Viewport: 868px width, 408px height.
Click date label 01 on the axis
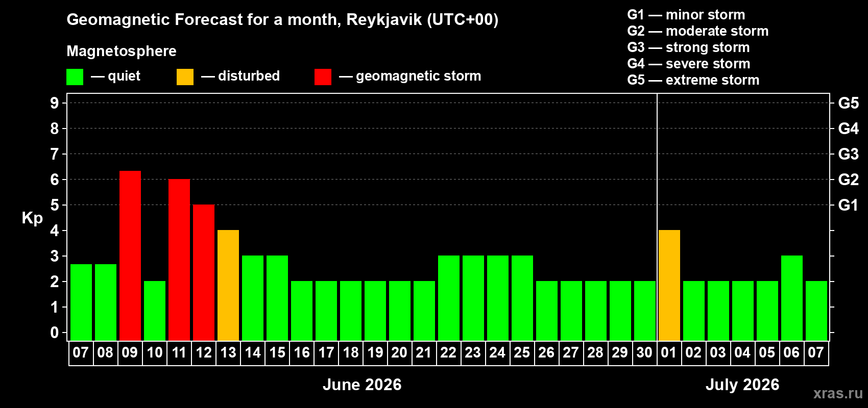(x=669, y=353)
